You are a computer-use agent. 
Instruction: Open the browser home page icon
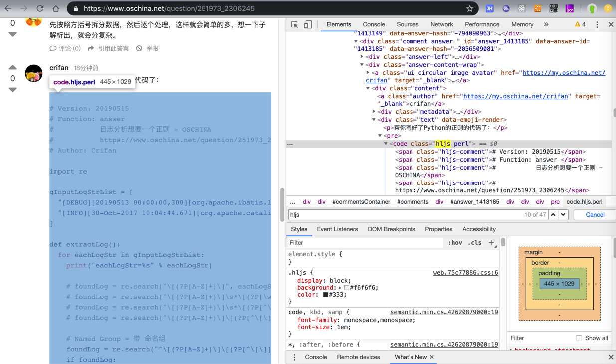(x=56, y=9)
